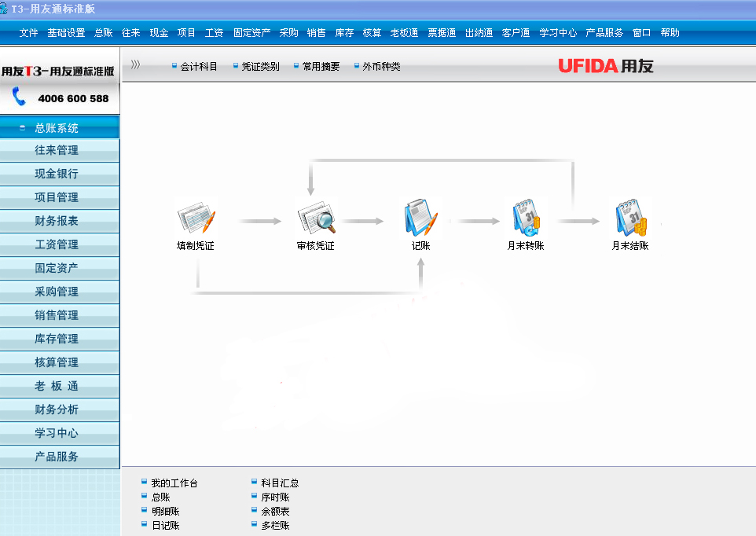Select 往来管理 in the sidebar
This screenshot has width=756, height=536.
[x=60, y=150]
